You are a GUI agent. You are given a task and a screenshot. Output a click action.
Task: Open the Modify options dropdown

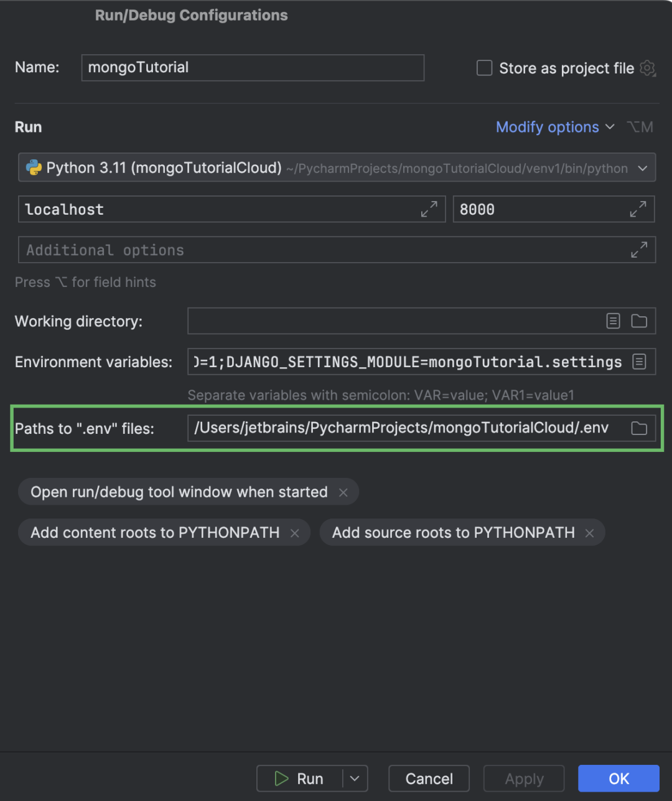coord(555,127)
